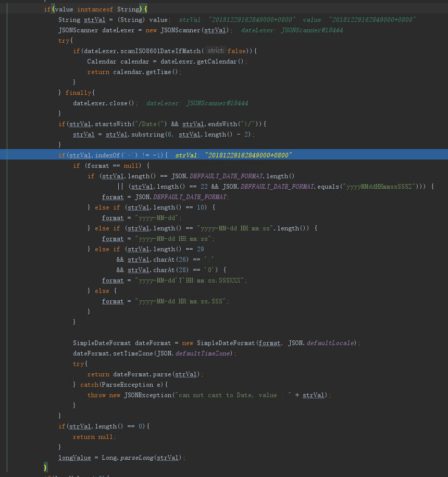Click the yellow-highlighted opening brace after 'String)'
Screen dimensions: 448x477
coord(145,9)
